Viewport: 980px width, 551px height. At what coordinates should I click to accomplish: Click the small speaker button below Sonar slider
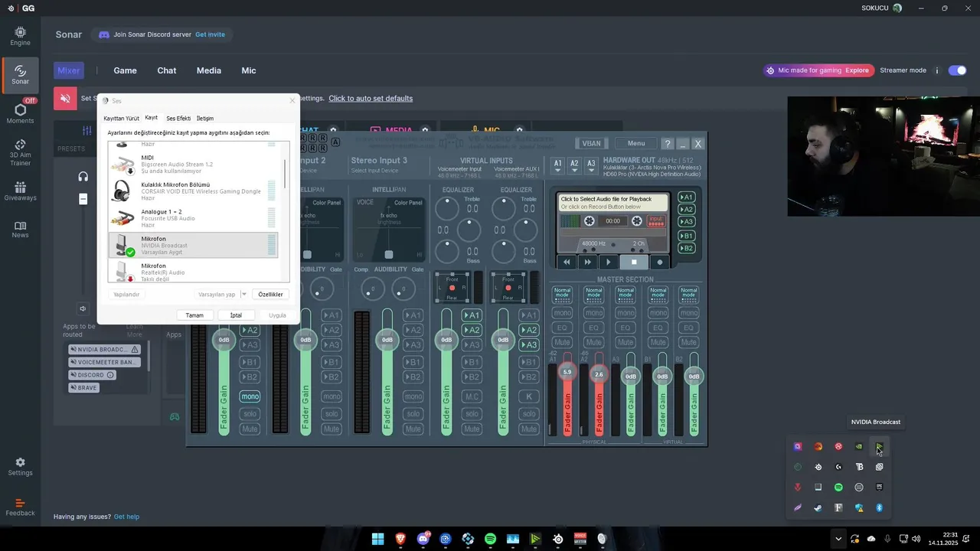pos(83,308)
